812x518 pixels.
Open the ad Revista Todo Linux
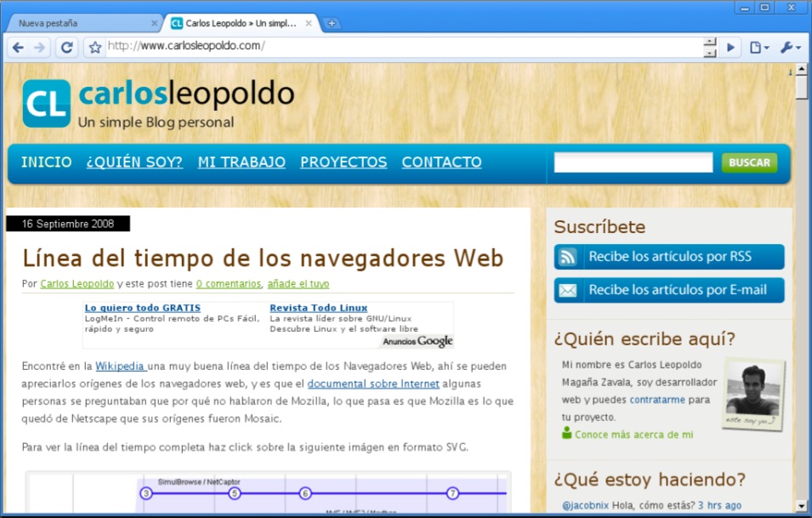[319, 308]
